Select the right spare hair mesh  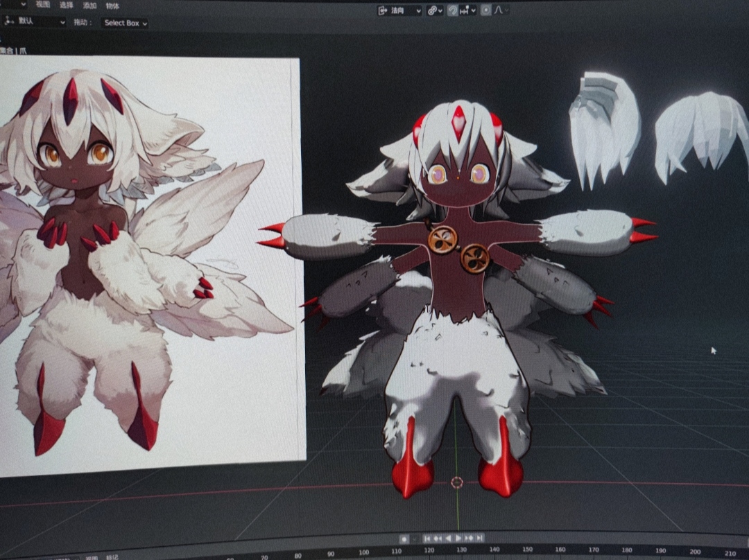pos(702,137)
